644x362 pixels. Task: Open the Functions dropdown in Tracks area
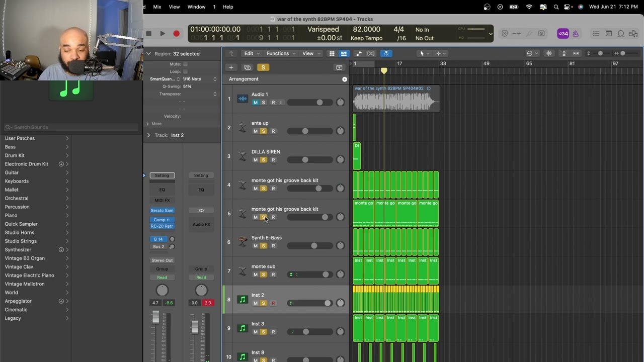coord(281,53)
